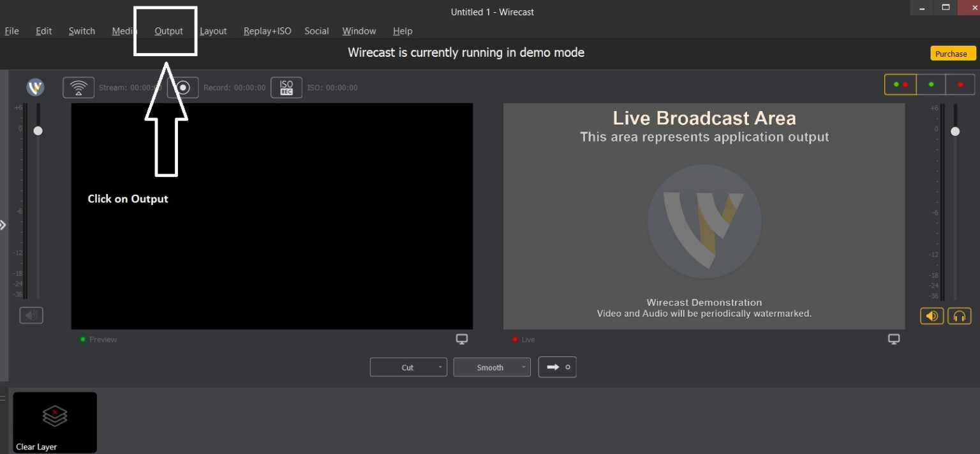Open the Output menu
The height and width of the screenshot is (454, 980).
pyautogui.click(x=168, y=31)
